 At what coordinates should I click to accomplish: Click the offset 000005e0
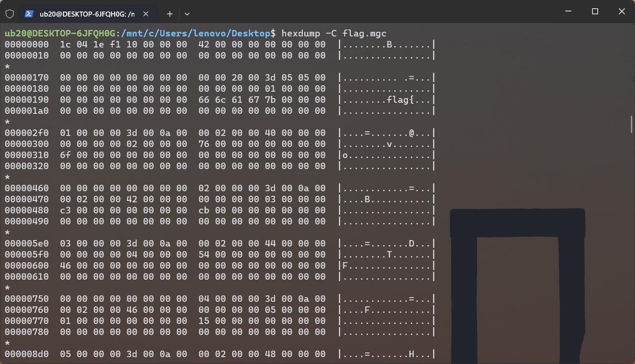[27, 243]
